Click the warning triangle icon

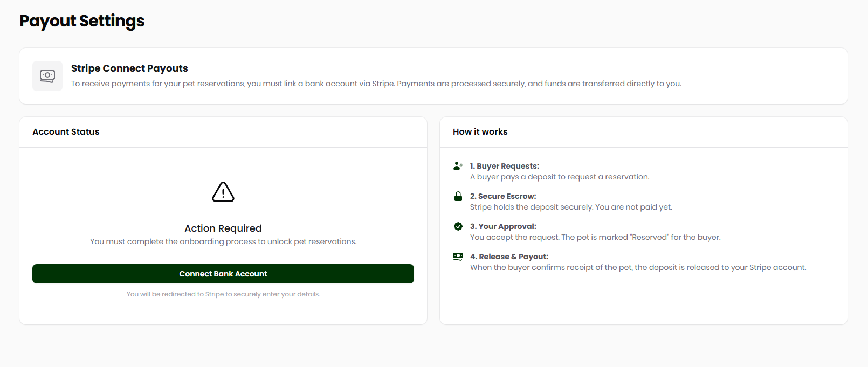pyautogui.click(x=223, y=192)
